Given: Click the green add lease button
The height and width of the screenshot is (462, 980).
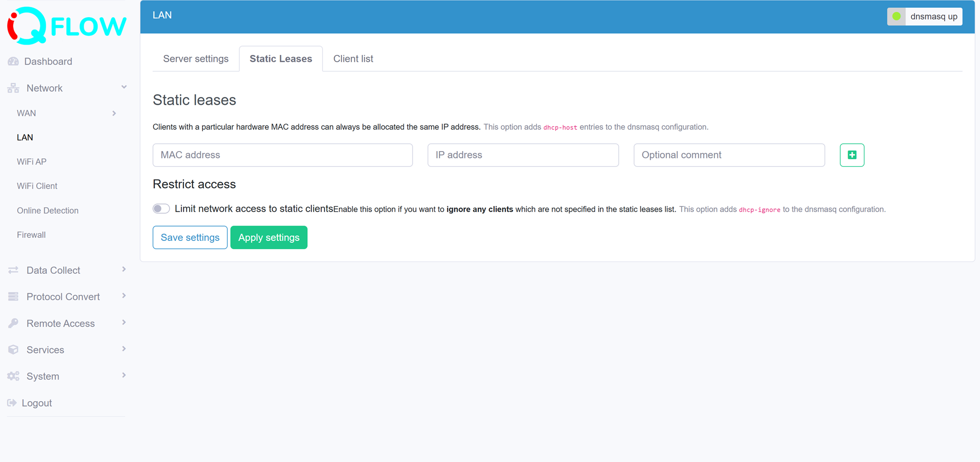Looking at the screenshot, I should (x=852, y=154).
